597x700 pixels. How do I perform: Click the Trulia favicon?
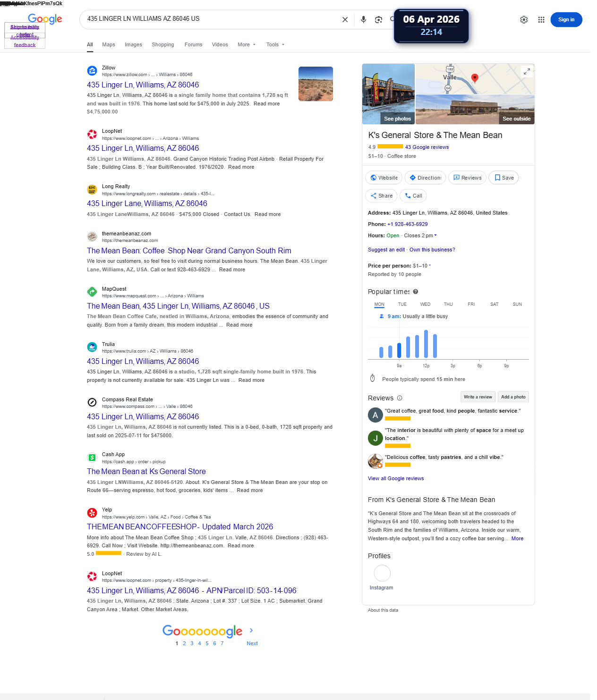[x=92, y=347]
